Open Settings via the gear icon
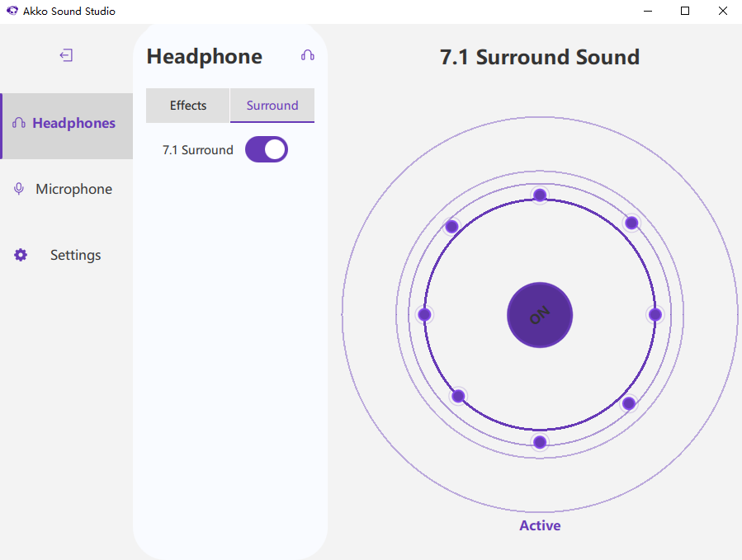 [20, 255]
